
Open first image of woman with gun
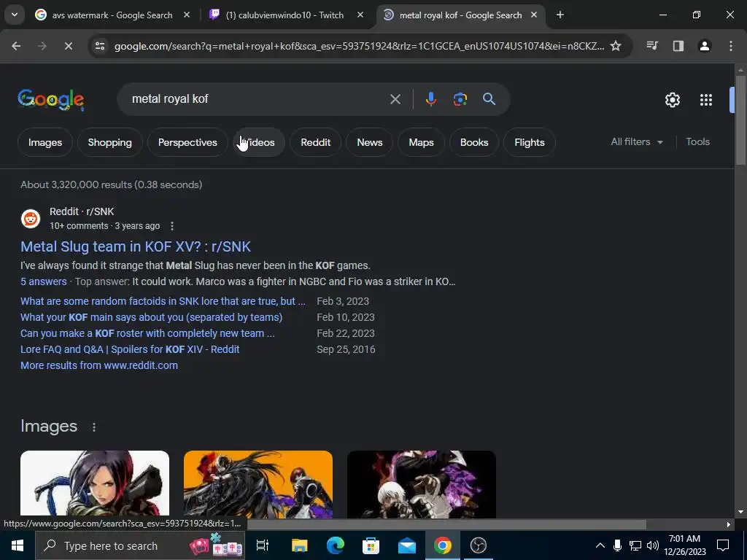click(95, 484)
